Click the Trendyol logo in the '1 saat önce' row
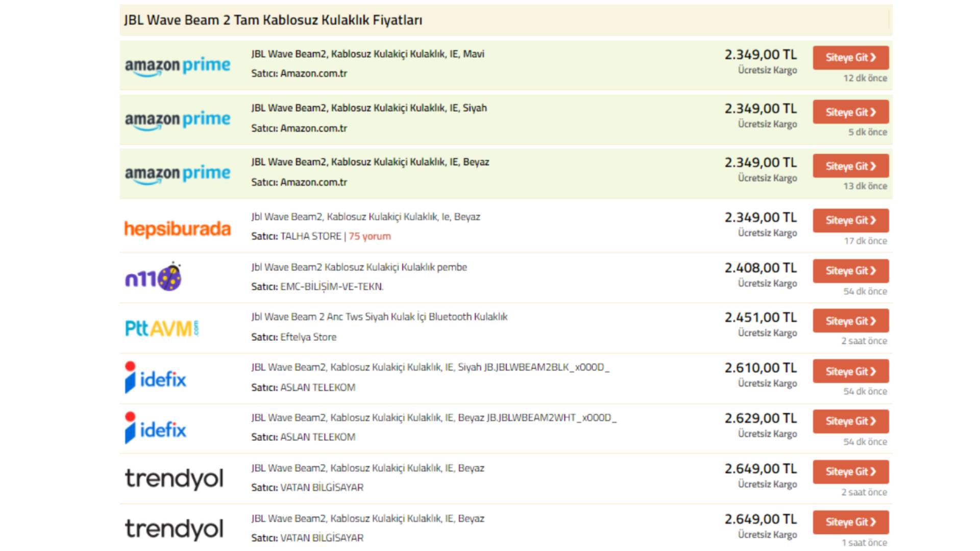Image resolution: width=980 pixels, height=551 pixels. [175, 529]
